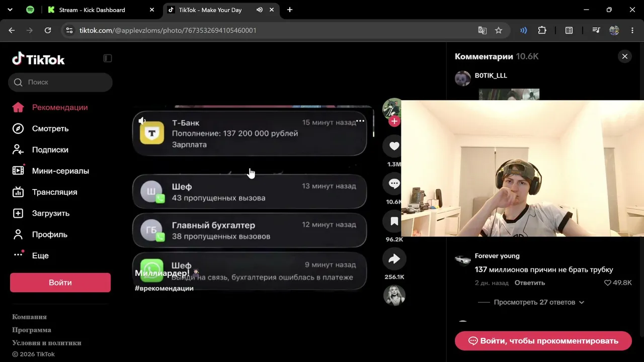Open the #врекомендации hashtag
The width and height of the screenshot is (644, 362).
tap(164, 288)
